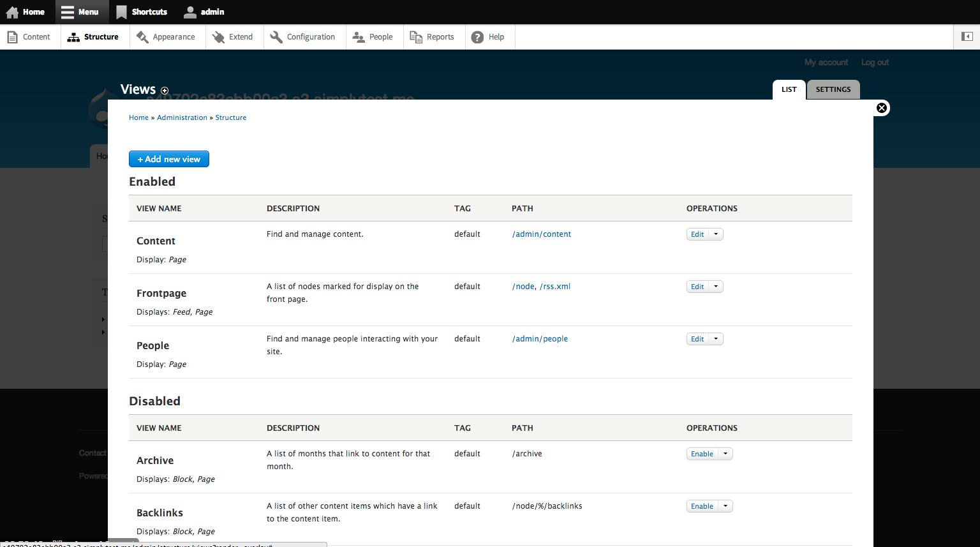
Task: Close the overlay with the X button
Action: 882,108
